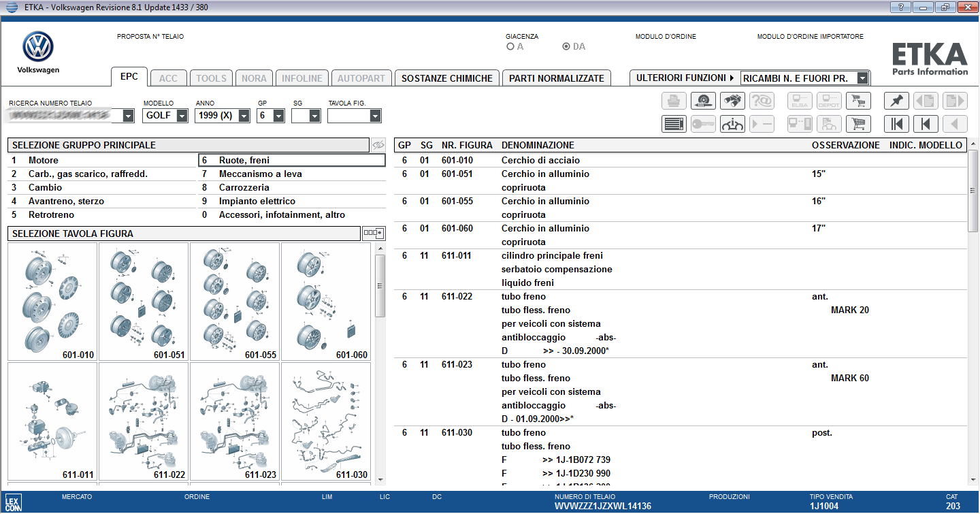Switch to the EPC tab

[129, 76]
